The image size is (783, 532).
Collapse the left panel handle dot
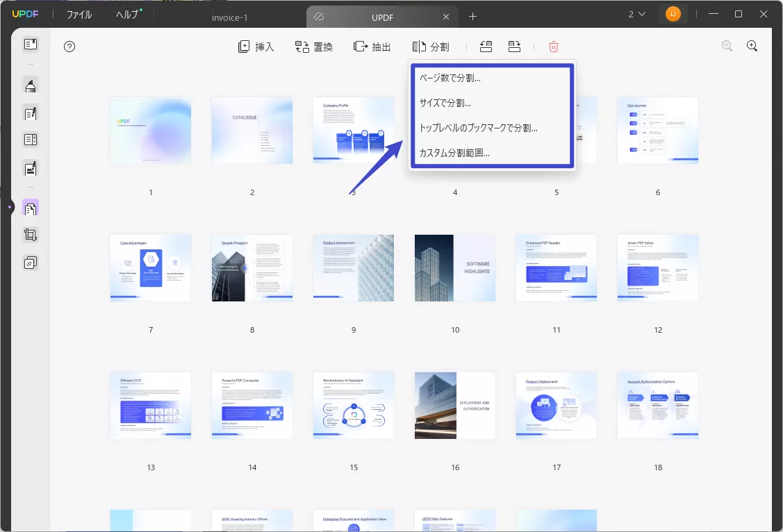[x=10, y=206]
